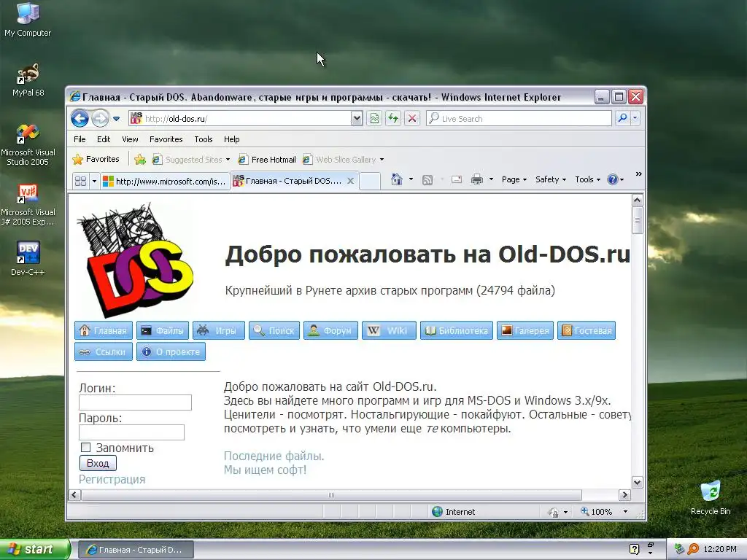The height and width of the screenshot is (560, 747).
Task: Open the tab list dropdown arrow
Action: [x=94, y=181]
